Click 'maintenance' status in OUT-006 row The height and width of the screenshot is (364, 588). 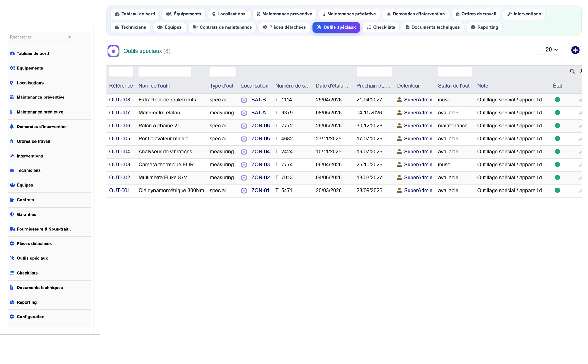(452, 126)
